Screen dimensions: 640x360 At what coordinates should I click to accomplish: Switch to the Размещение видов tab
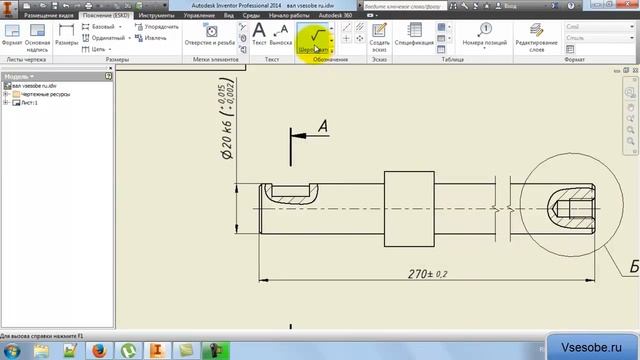coord(49,16)
